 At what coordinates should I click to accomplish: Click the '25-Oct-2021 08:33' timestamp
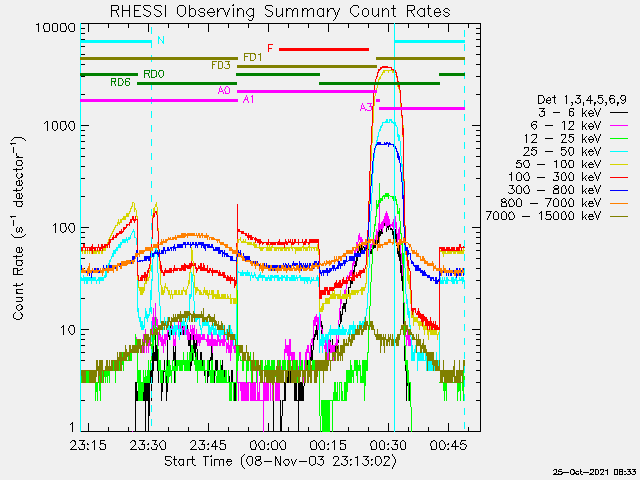(x=594, y=472)
